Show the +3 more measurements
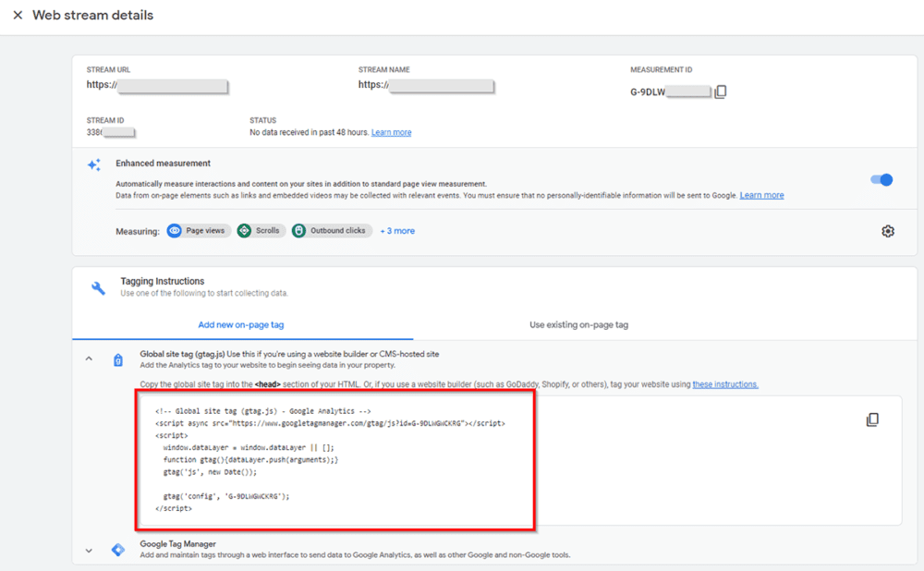This screenshot has width=924, height=571. pyautogui.click(x=397, y=231)
